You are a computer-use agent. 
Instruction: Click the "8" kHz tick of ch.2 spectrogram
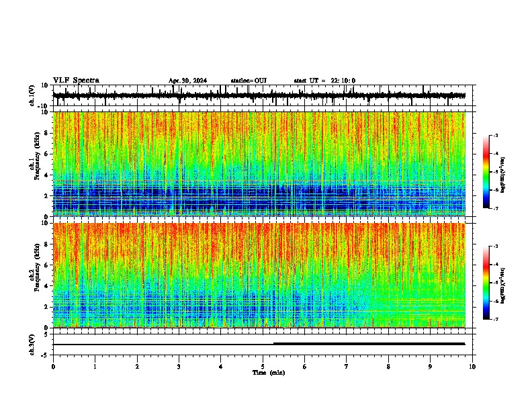[x=47, y=244]
